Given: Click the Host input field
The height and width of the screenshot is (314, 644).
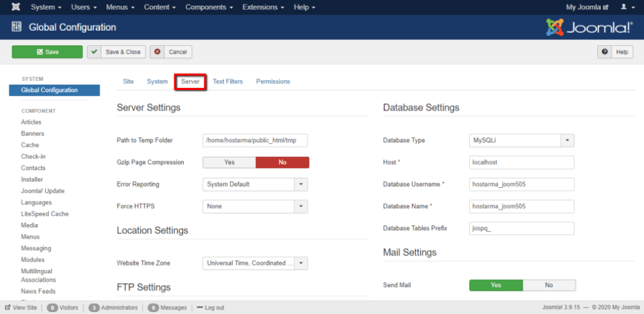Looking at the screenshot, I should [x=521, y=162].
